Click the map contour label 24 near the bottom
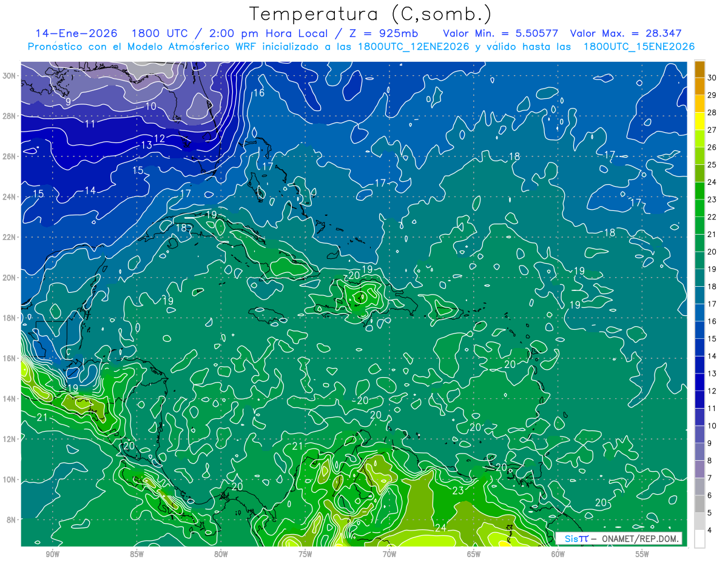The height and width of the screenshot is (562, 728). (440, 528)
